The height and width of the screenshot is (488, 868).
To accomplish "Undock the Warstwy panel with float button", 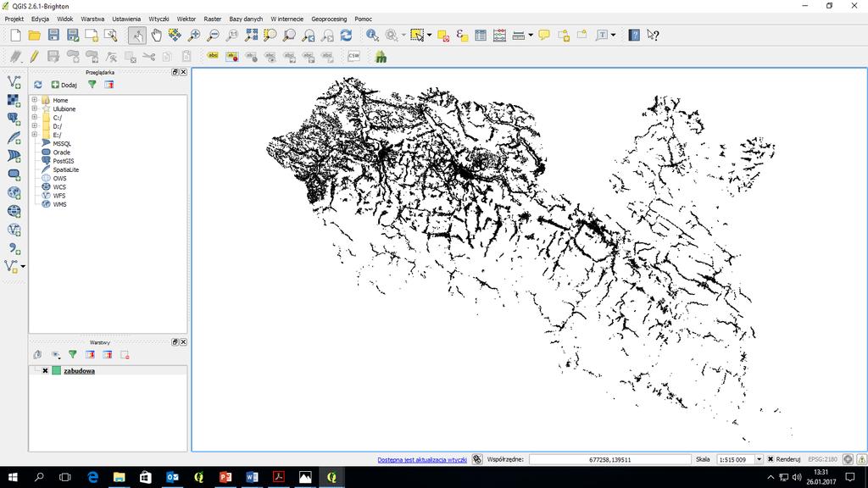I will 175,342.
